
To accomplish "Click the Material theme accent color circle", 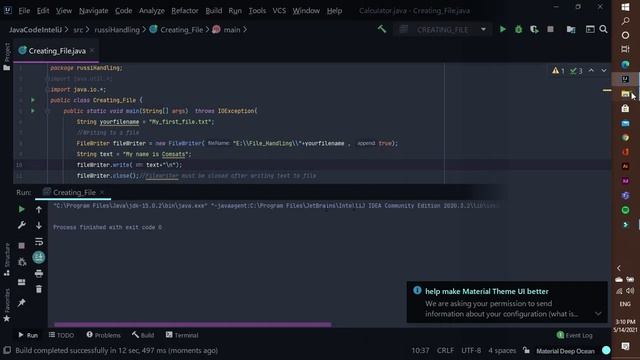I will (606, 350).
